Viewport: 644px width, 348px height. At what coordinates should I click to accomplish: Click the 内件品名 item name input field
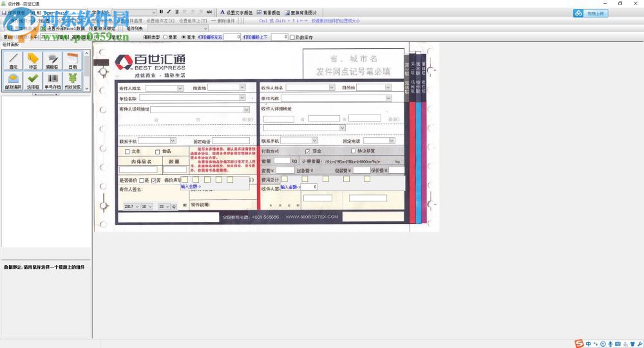pos(138,169)
